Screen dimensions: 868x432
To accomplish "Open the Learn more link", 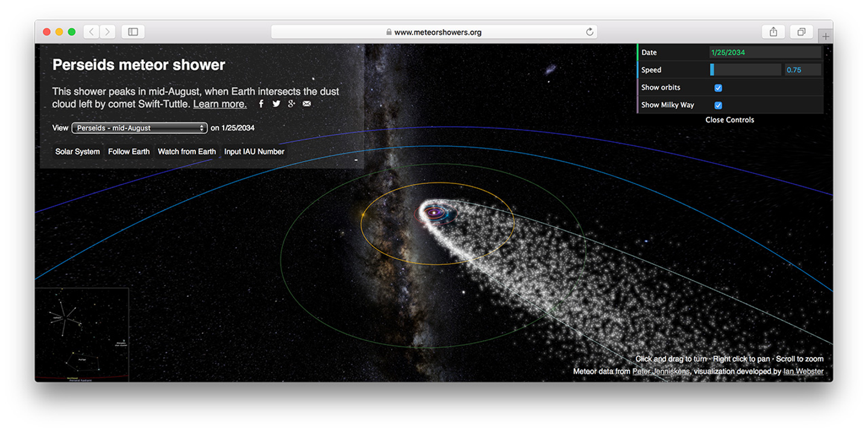I will tap(220, 104).
